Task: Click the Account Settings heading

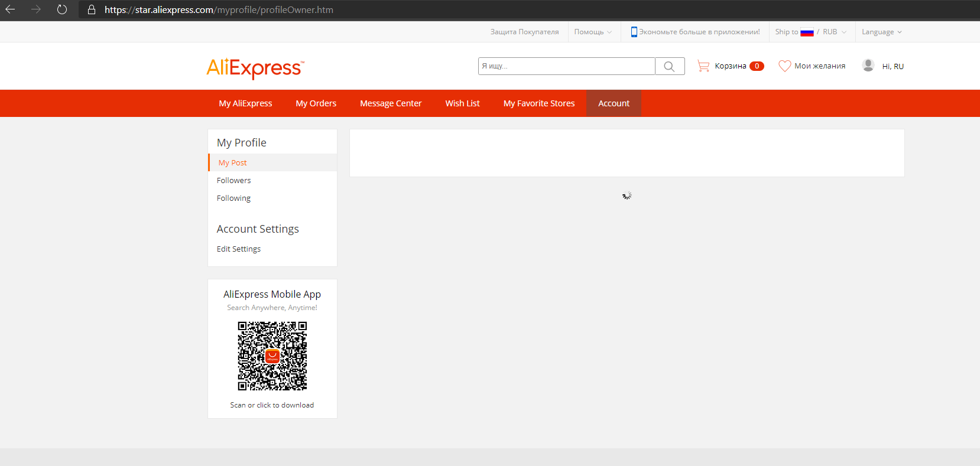Action: pos(258,229)
